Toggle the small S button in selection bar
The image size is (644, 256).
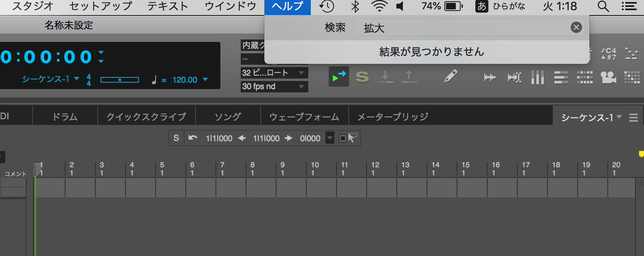(176, 138)
